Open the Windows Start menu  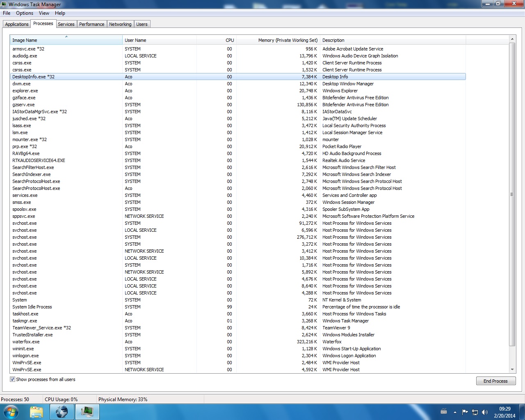point(11,412)
